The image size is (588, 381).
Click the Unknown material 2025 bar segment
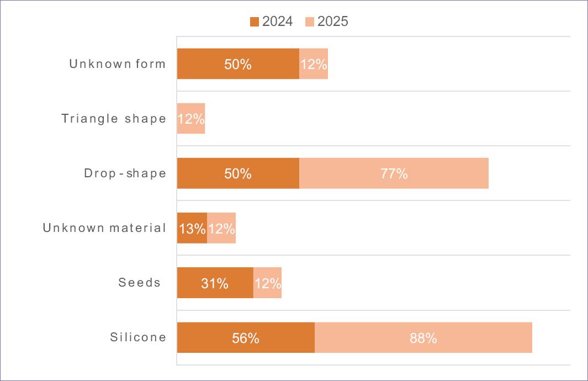tap(221, 227)
